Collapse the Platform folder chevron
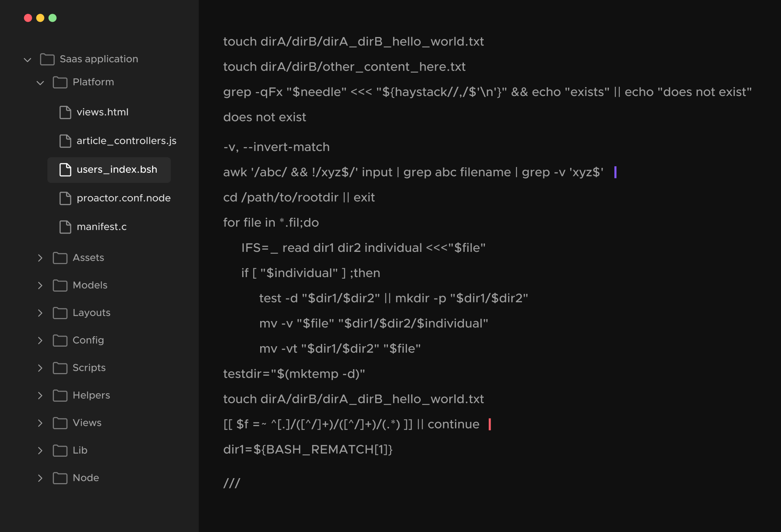Screen dimensions: 781x532 click(40, 83)
